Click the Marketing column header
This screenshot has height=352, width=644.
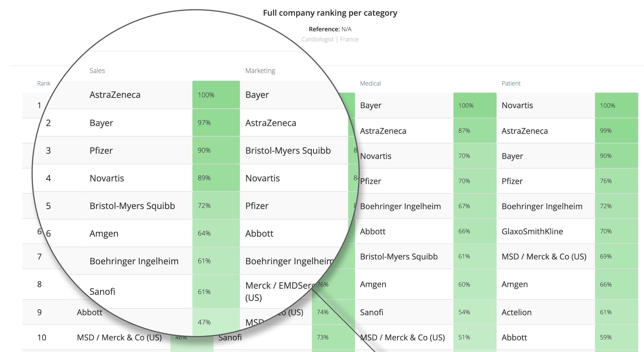(x=260, y=71)
